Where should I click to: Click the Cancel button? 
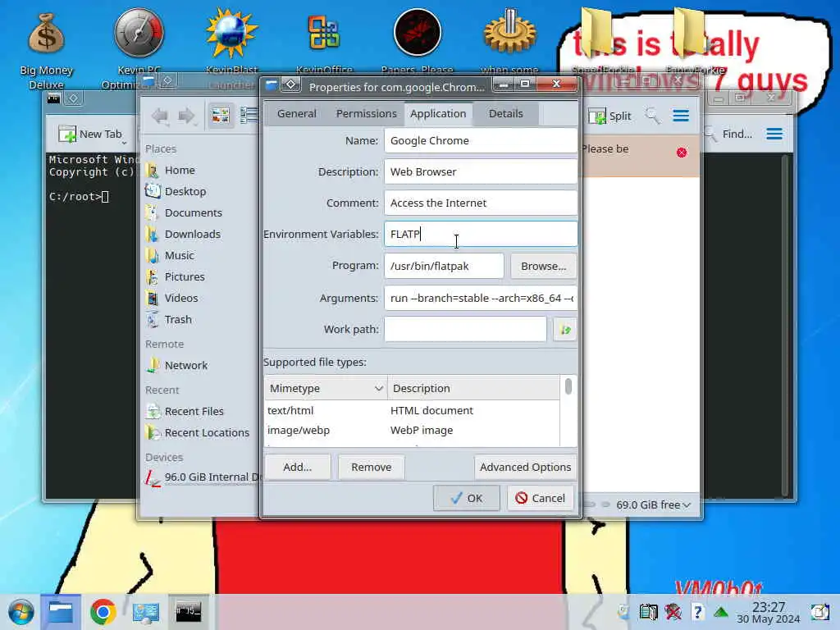tap(541, 498)
